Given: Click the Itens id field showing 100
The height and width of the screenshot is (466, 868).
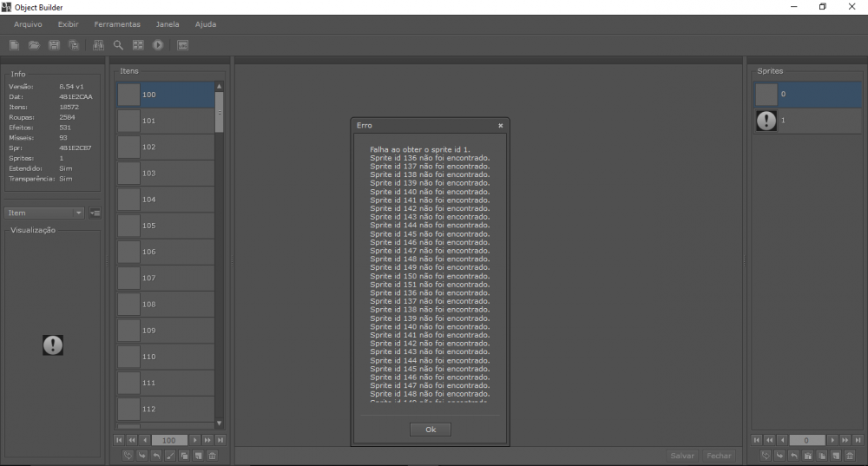Looking at the screenshot, I should [x=169, y=440].
